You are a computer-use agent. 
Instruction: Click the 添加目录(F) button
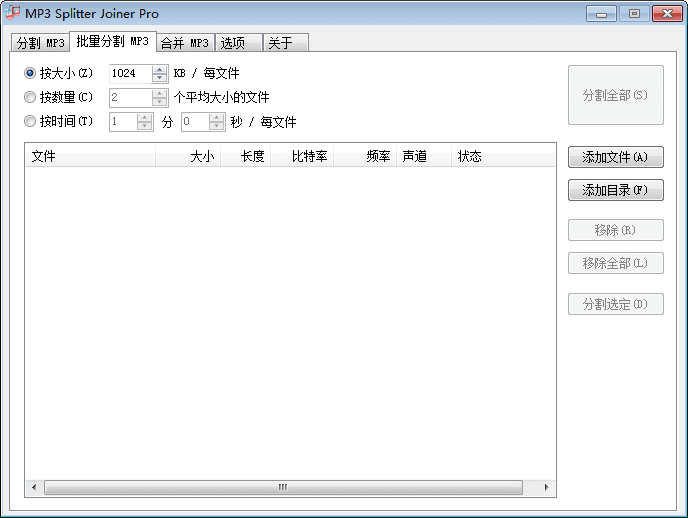click(616, 190)
